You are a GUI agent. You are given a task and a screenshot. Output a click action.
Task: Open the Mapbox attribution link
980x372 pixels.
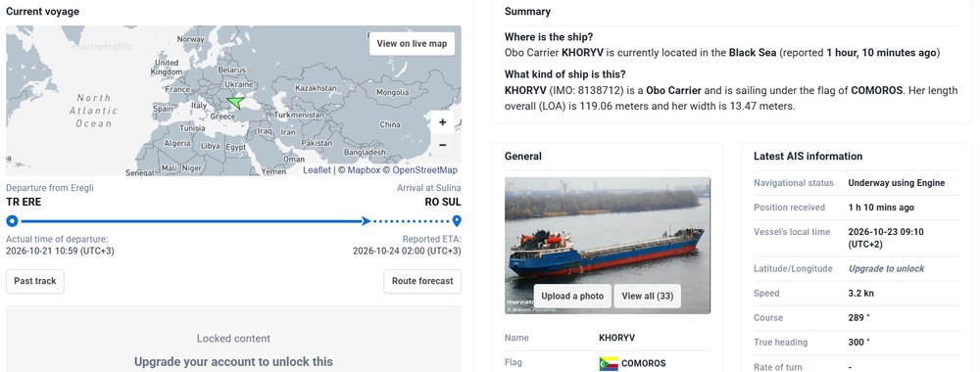point(364,169)
